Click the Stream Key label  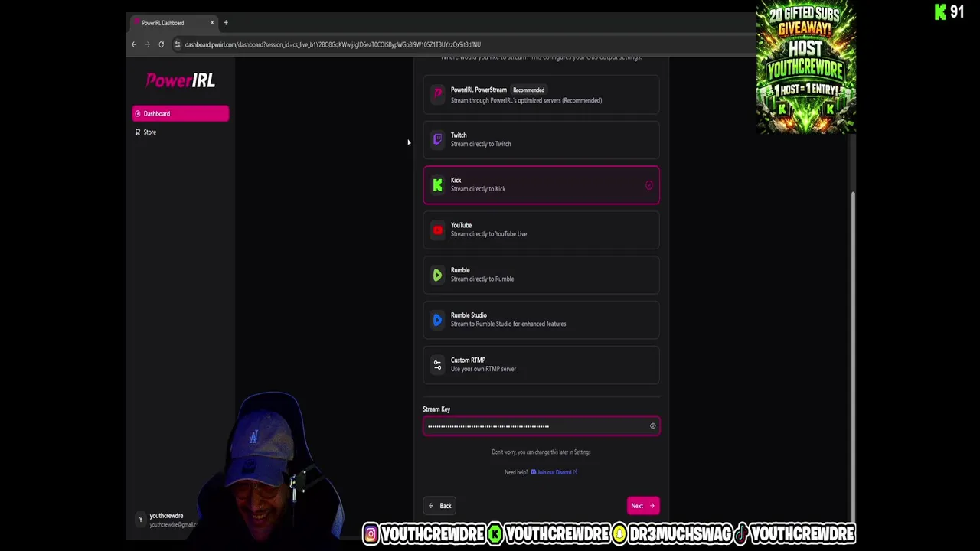[x=436, y=409]
